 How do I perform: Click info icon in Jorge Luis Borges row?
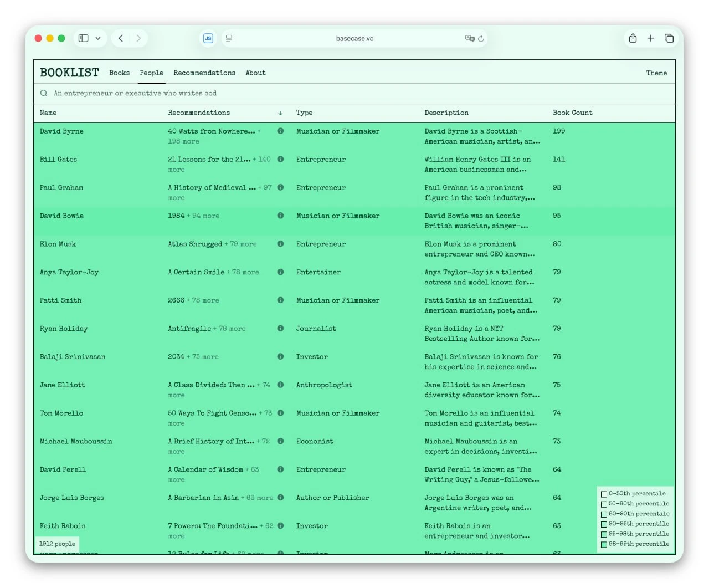point(280,498)
